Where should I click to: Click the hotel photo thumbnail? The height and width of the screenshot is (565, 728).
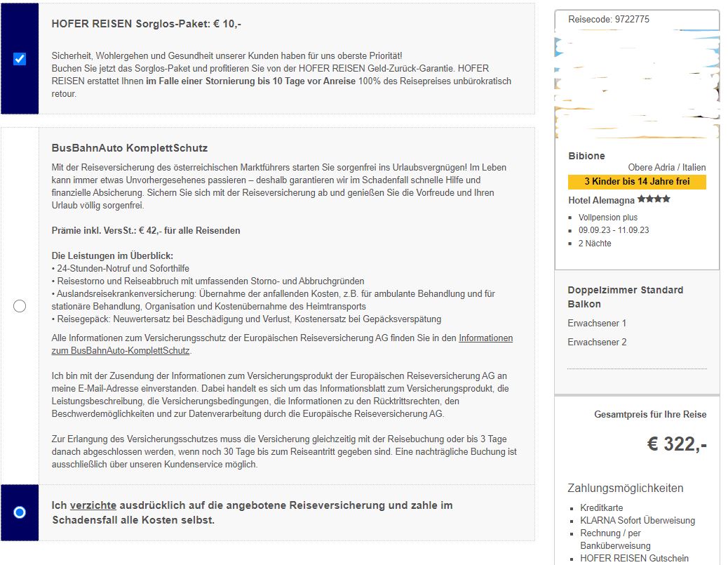click(637, 84)
